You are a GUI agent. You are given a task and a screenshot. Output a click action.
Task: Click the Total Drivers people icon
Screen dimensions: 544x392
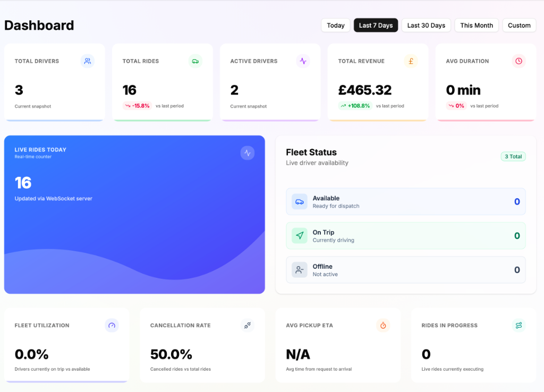tap(88, 61)
